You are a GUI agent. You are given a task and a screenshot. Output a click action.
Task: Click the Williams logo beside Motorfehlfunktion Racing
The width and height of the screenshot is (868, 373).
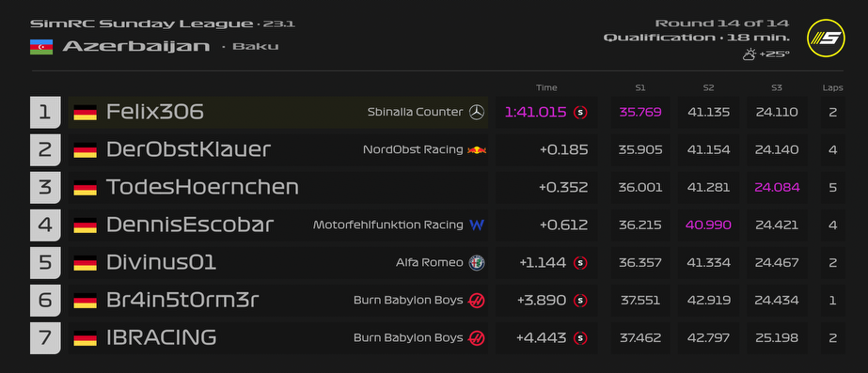click(477, 225)
